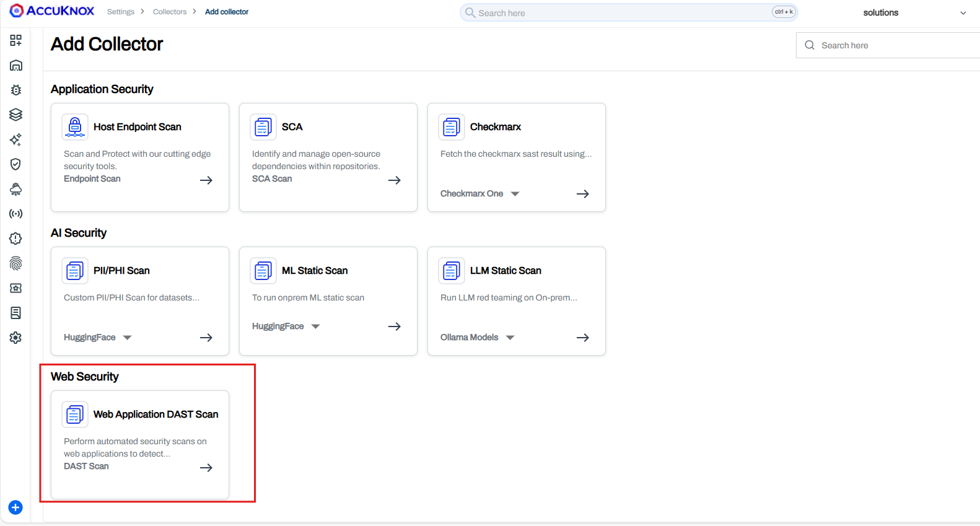
Task: Open the stacked layers icon in sidebar
Action: [x=16, y=115]
